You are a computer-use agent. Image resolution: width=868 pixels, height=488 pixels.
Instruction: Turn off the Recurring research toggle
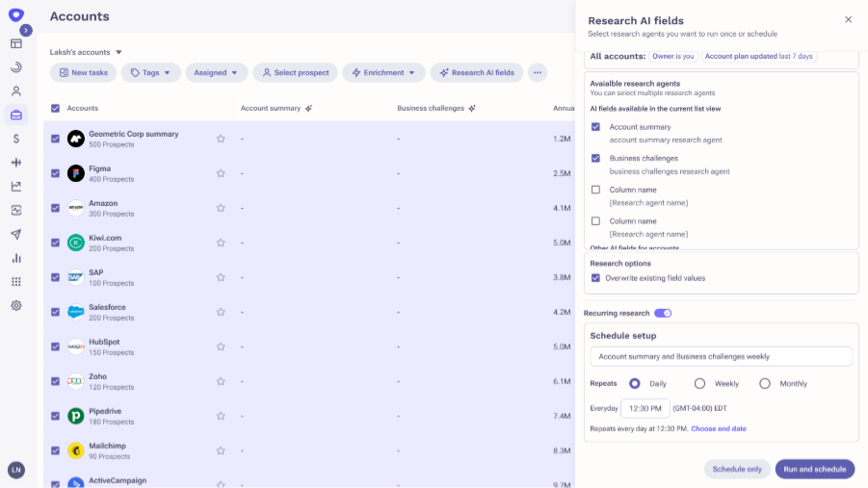click(x=663, y=313)
